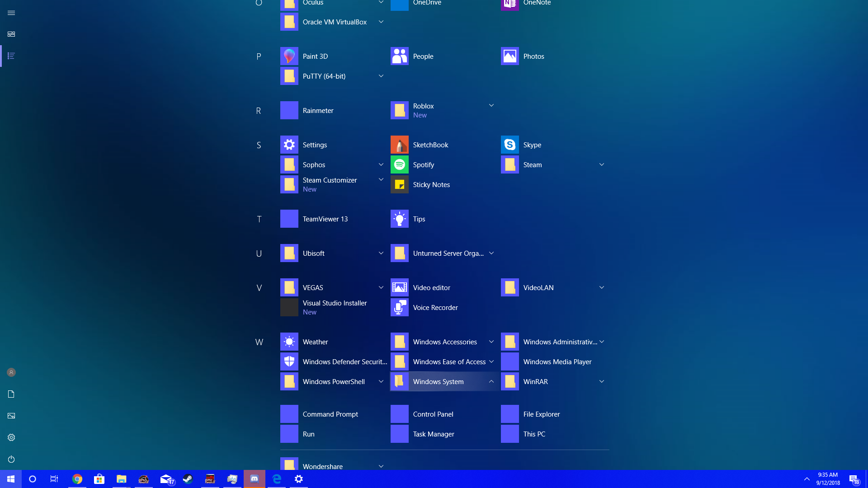Viewport: 868px width, 488px height.
Task: Expand Windows PowerShell folder
Action: click(x=381, y=381)
